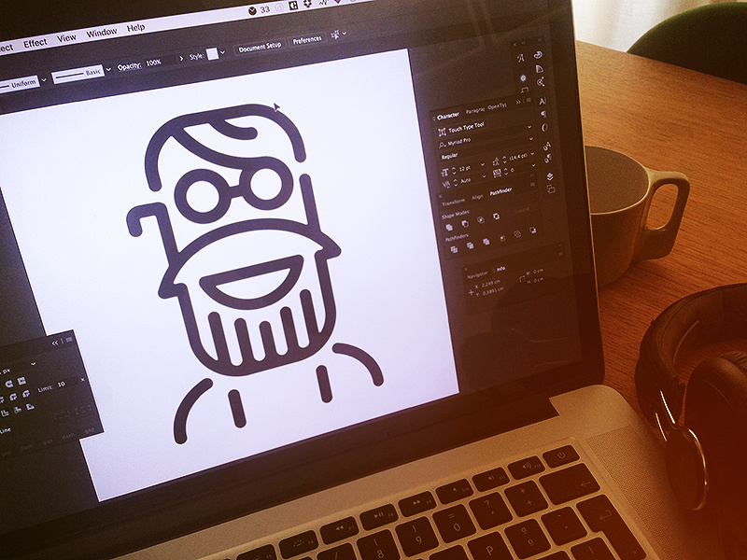Viewport: 747px width, 560px height.
Task: Open the 12 pt font size dropdown
Action: [483, 164]
